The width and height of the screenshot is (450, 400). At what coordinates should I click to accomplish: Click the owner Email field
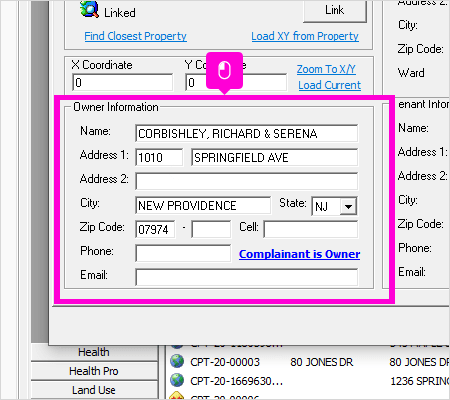click(247, 277)
